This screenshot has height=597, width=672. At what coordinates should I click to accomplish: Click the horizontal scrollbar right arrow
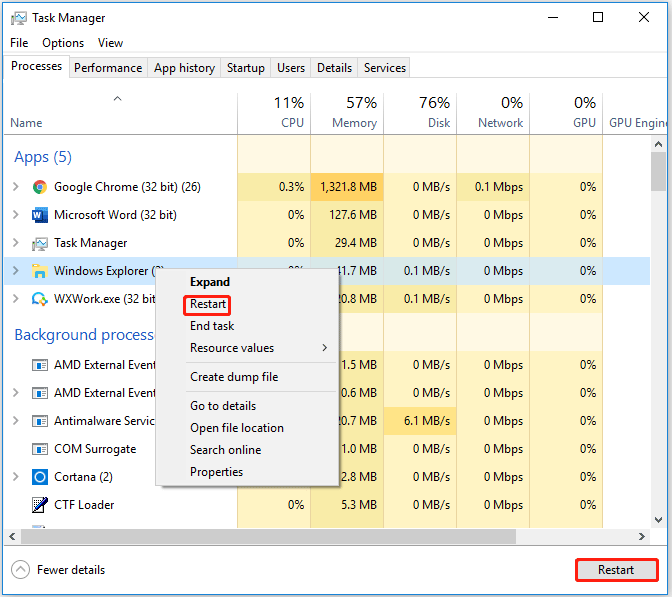pyautogui.click(x=642, y=536)
